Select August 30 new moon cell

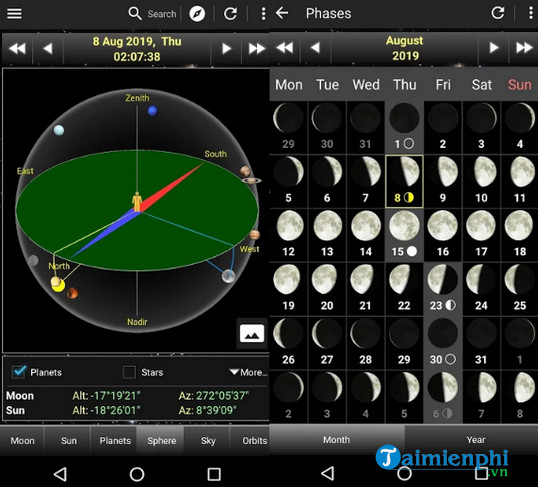pos(443,343)
